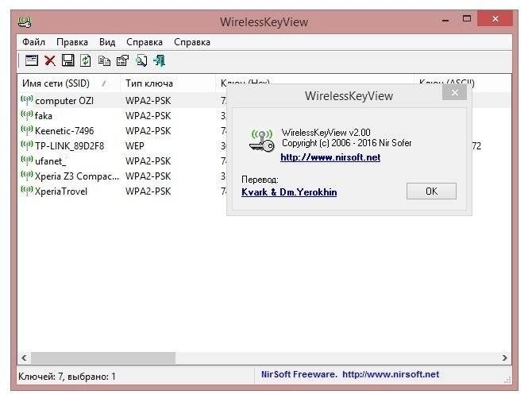Click antenna icon beside faka
This screenshot has height=406, width=532.
(27, 115)
